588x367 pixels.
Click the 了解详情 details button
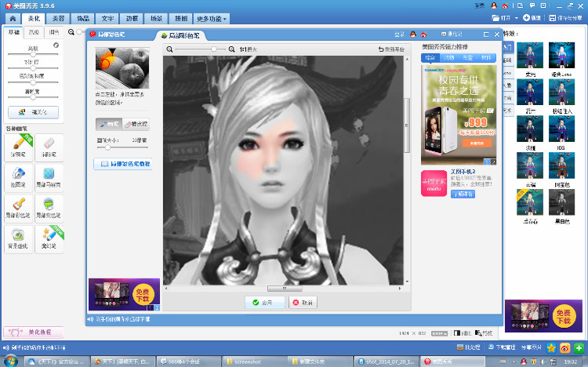tap(463, 194)
